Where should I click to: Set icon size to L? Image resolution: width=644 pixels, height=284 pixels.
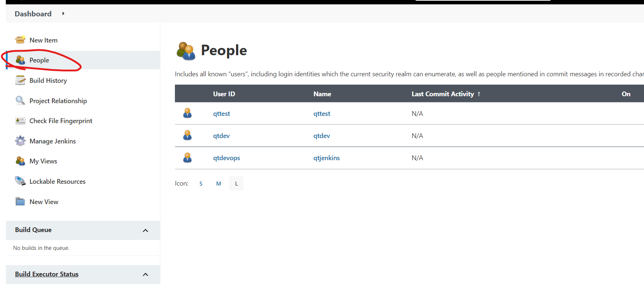236,183
